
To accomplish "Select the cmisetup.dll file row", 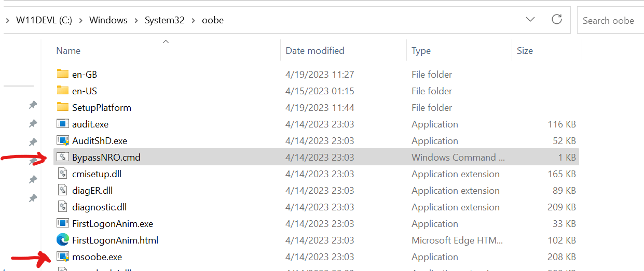I will [x=316, y=174].
